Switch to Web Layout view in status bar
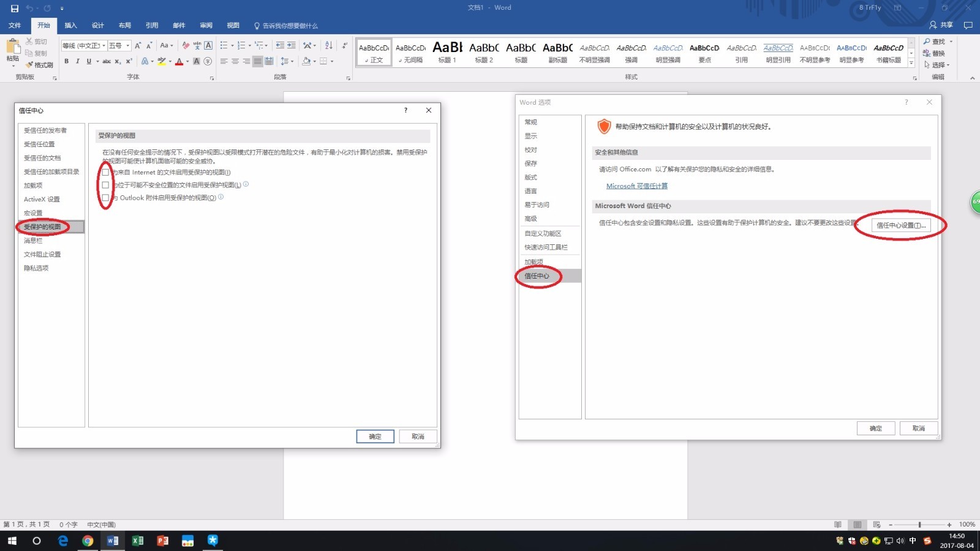 (877, 525)
